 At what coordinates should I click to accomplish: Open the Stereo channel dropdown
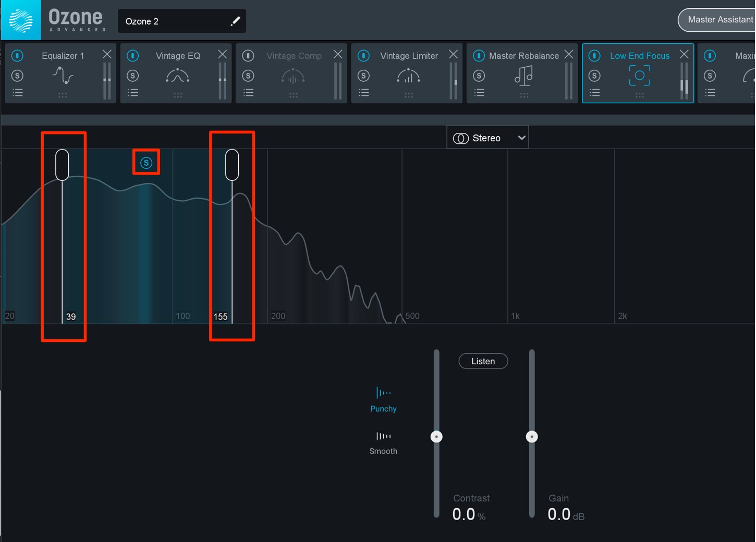click(x=487, y=137)
